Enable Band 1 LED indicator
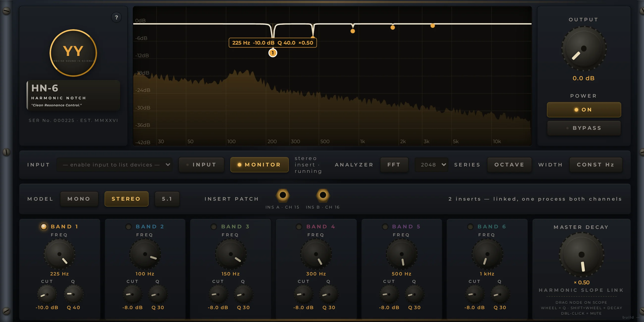This screenshot has width=644, height=322. point(44,226)
